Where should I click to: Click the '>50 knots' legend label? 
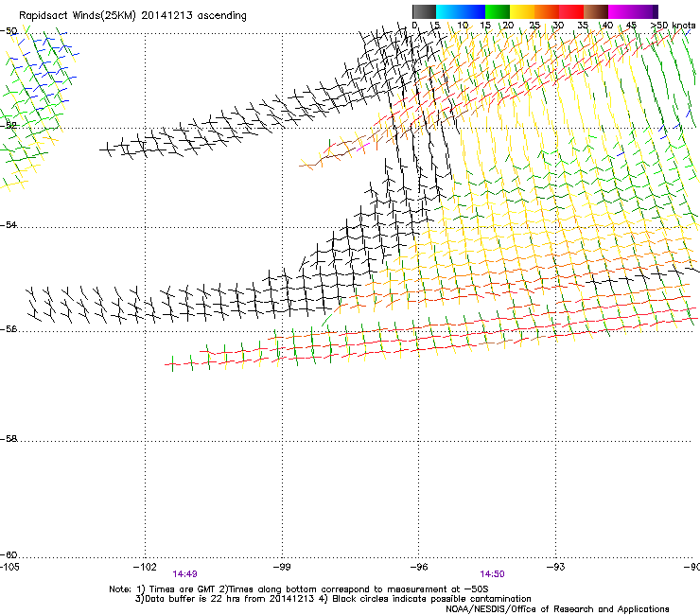(x=673, y=26)
